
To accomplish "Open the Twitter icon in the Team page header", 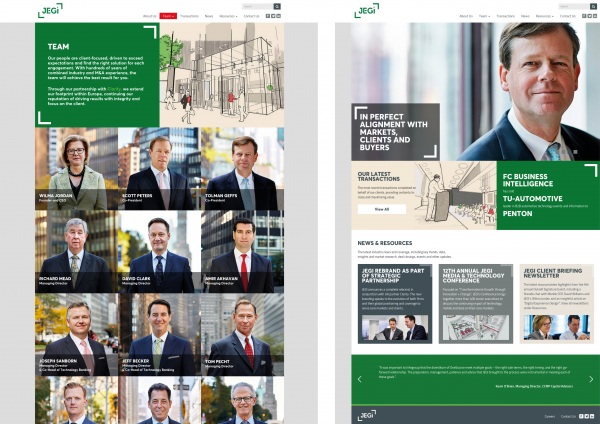I will pyautogui.click(x=273, y=16).
